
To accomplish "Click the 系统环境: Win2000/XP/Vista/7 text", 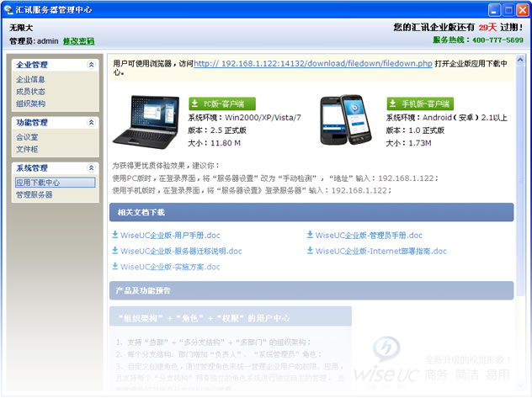I will [x=245, y=118].
